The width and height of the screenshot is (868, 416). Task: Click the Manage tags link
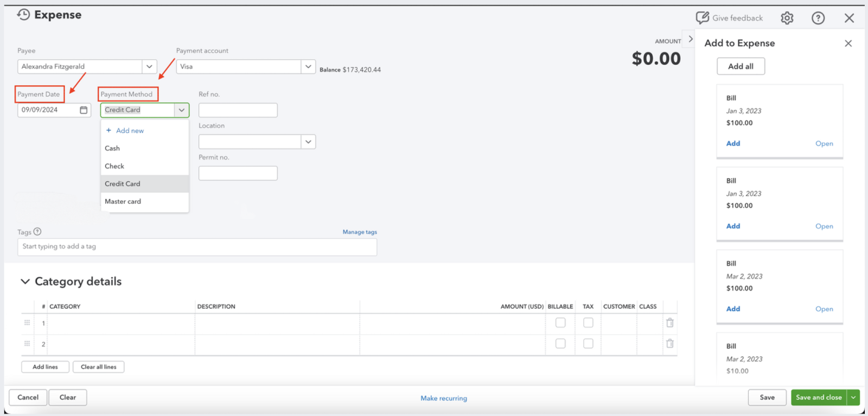pos(360,232)
